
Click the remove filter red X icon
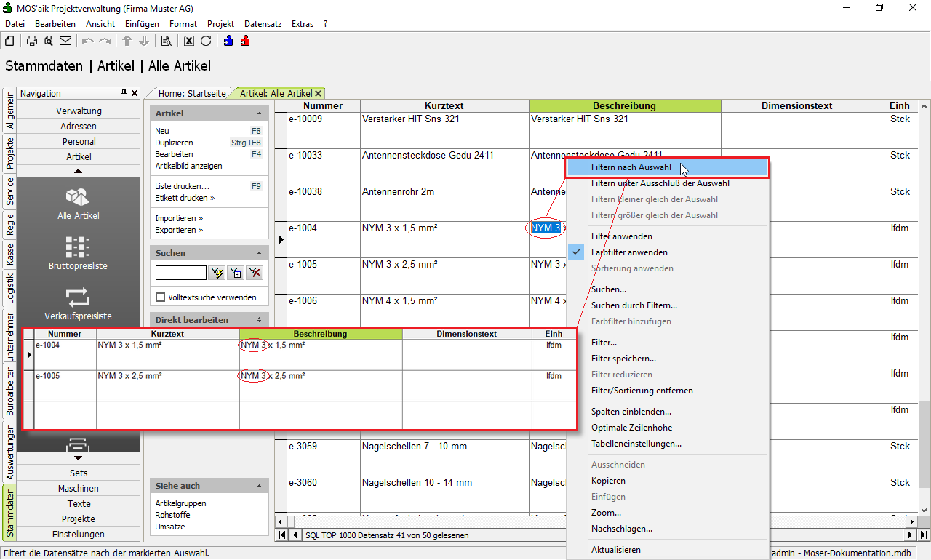tap(255, 273)
